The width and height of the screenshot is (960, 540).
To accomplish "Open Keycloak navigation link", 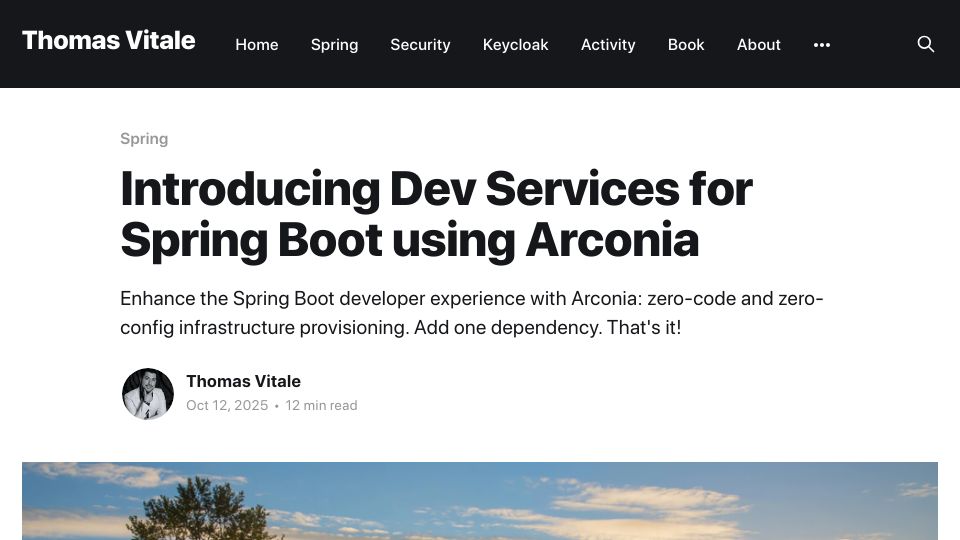I will (516, 45).
